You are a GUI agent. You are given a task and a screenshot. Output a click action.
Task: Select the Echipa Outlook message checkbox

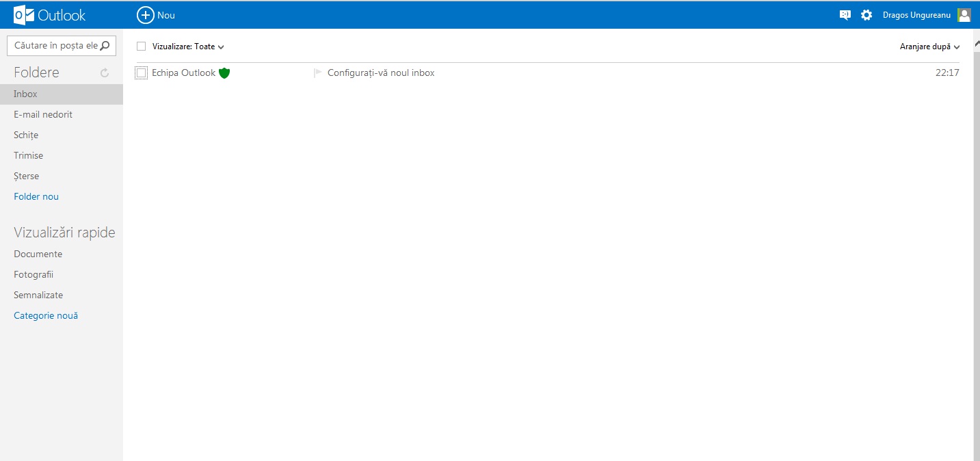(142, 73)
